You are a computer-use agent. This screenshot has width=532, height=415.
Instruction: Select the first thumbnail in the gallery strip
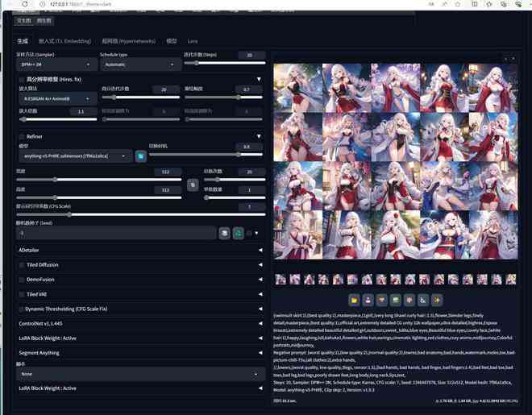point(281,280)
